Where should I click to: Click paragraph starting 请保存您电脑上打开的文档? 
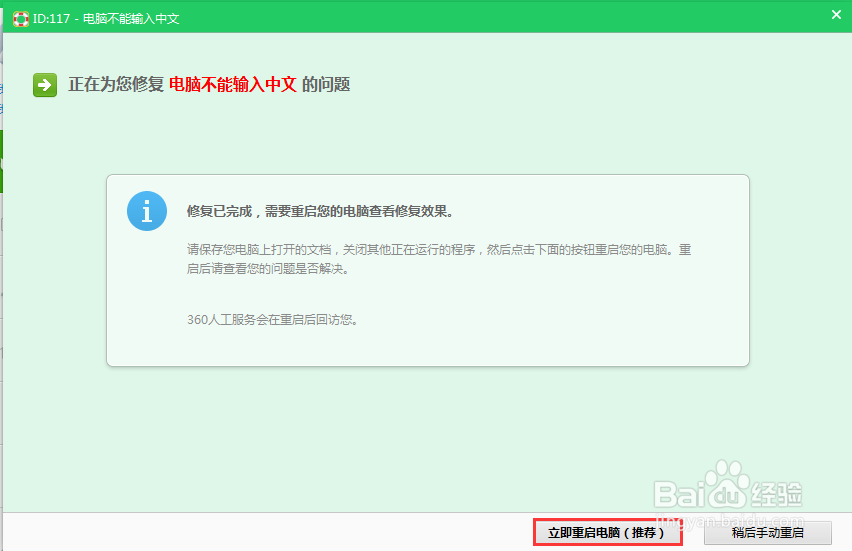[439, 259]
